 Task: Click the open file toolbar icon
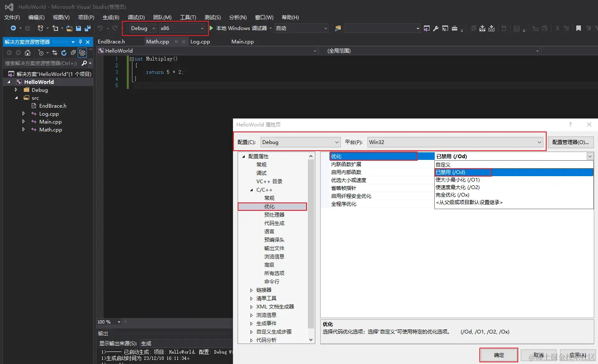(x=69, y=28)
